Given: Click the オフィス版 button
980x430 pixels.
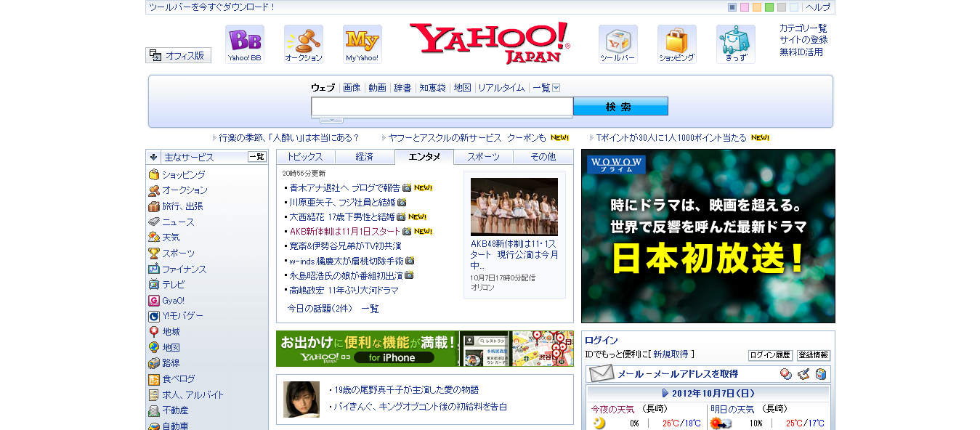Looking at the screenshot, I should [x=178, y=55].
